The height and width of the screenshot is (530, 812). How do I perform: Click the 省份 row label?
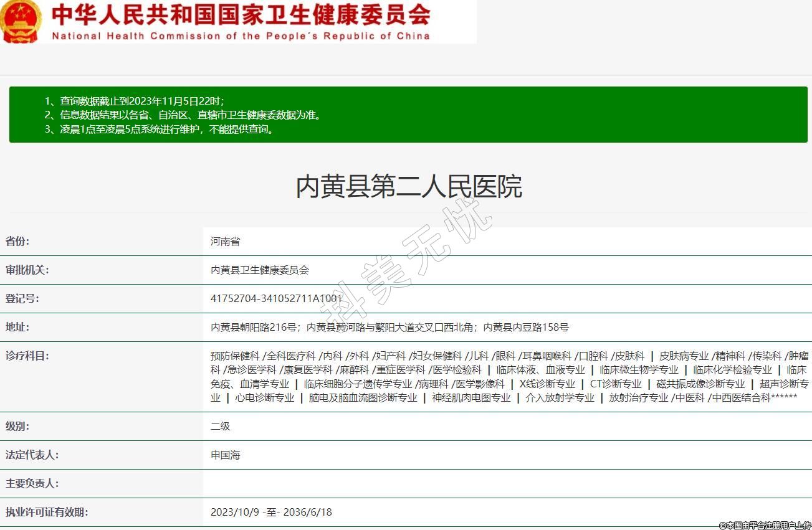(x=17, y=242)
